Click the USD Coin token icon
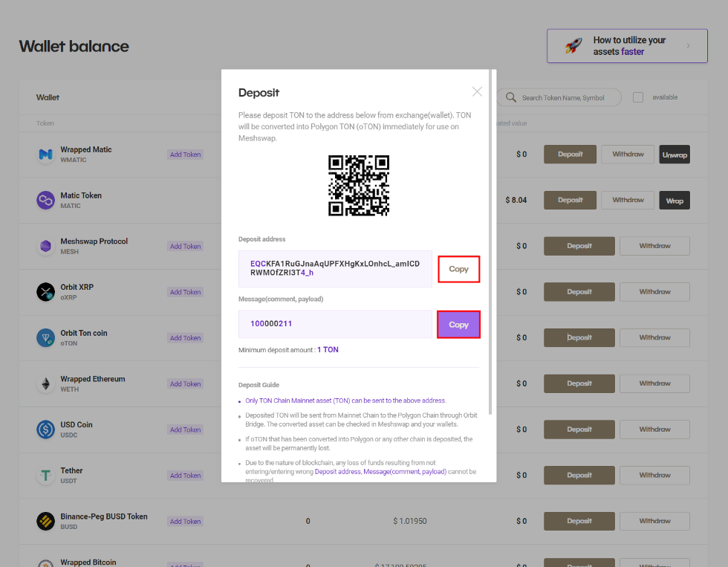728x567 pixels. 45,430
